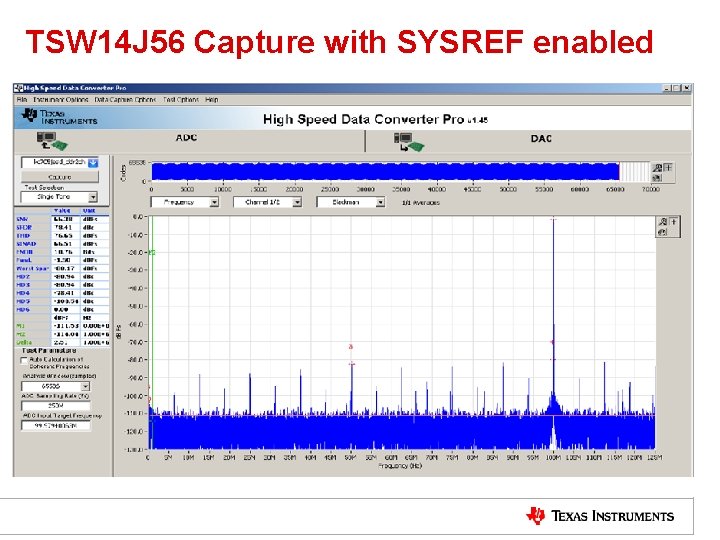The width and height of the screenshot is (720, 540).
Task: Click the M2 marker row label
Action: 21,334
